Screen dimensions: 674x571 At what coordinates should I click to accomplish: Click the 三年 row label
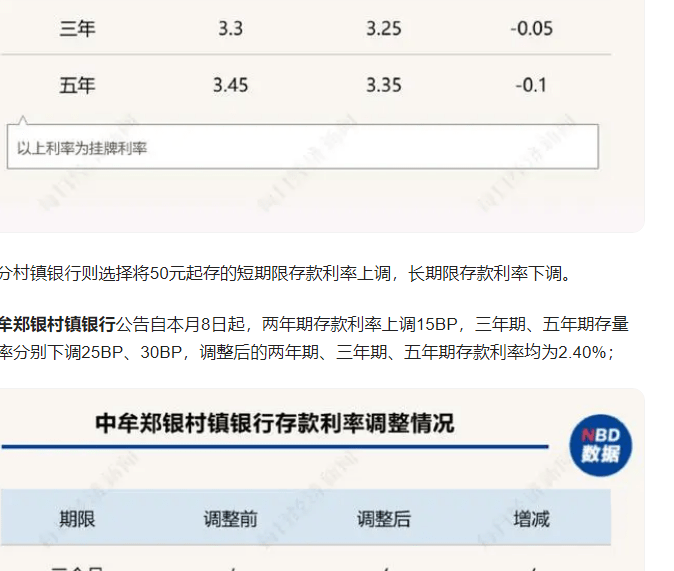click(77, 29)
